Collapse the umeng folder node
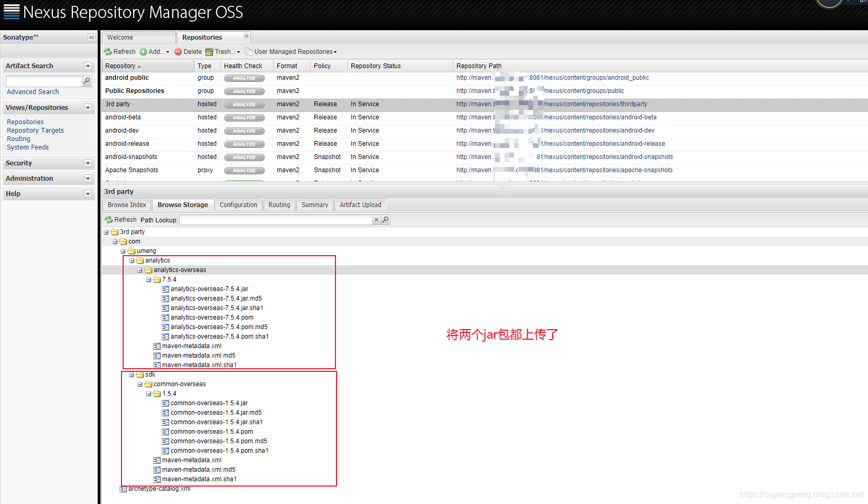868x504 pixels. [123, 251]
